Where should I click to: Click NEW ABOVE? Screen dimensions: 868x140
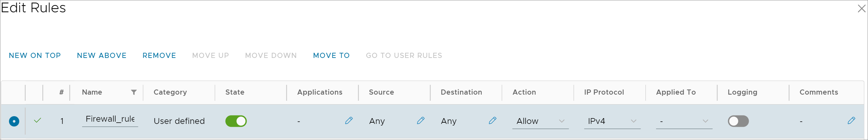(102, 55)
